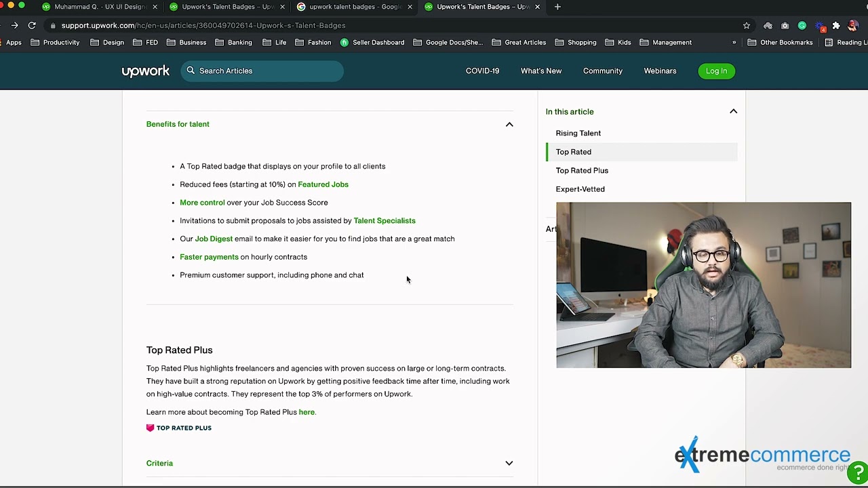This screenshot has height=488, width=868.
Task: Click the green help question mark button
Action: 858,473
